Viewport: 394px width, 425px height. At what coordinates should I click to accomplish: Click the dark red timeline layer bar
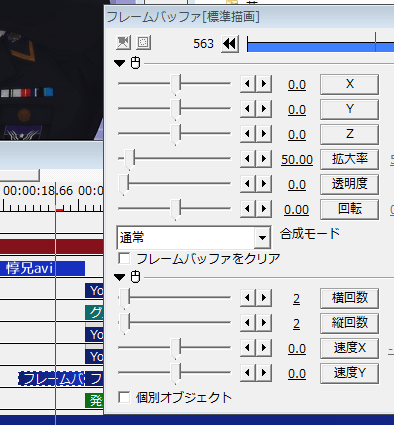[52, 247]
